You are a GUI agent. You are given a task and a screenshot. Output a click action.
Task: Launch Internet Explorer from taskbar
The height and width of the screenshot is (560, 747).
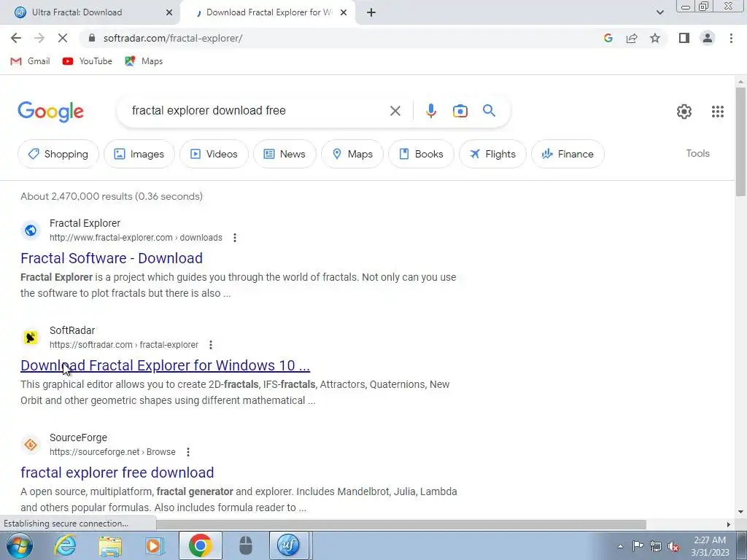[x=65, y=545]
